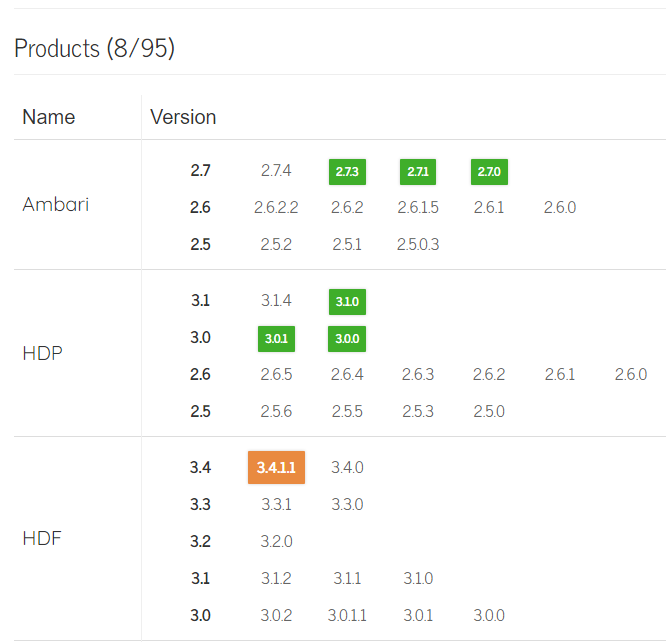
Task: Select HDP 3.0.0 version badge
Action: coord(347,339)
